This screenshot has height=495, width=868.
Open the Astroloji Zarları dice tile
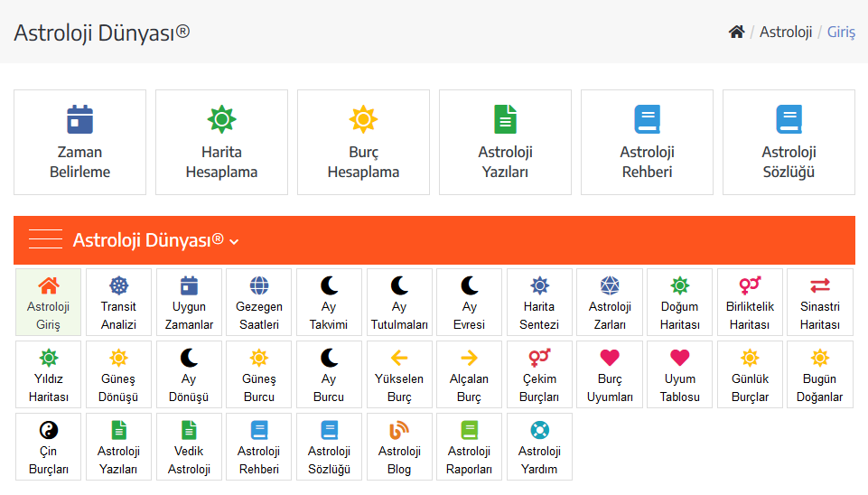point(610,303)
